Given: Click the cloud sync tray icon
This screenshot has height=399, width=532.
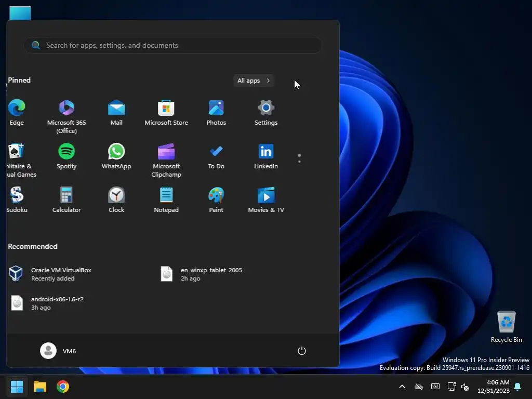Looking at the screenshot, I should coord(419,387).
